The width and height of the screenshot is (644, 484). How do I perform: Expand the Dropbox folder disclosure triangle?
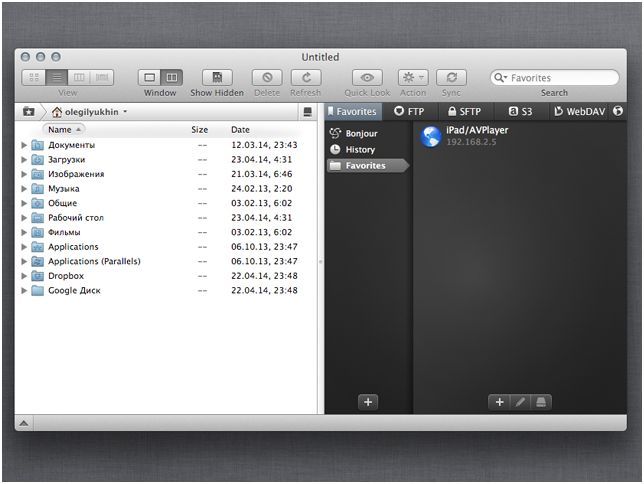[24, 276]
